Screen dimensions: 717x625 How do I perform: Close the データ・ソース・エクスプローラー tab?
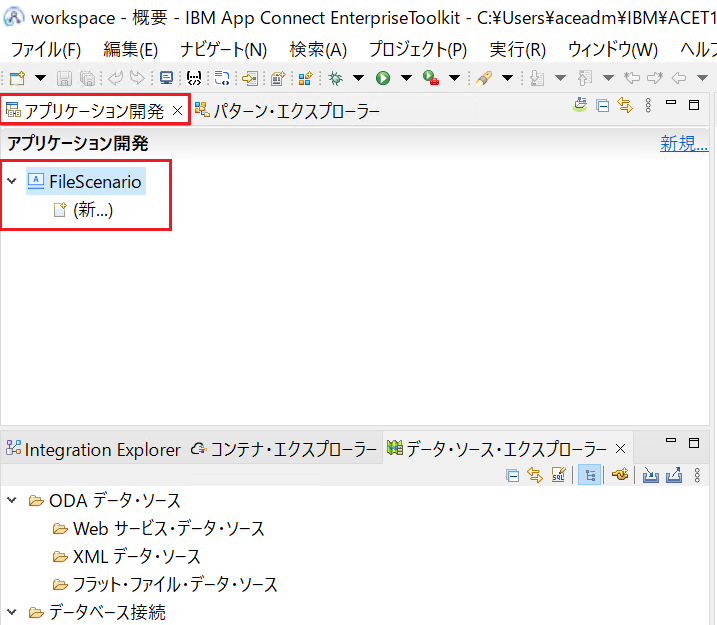(620, 449)
